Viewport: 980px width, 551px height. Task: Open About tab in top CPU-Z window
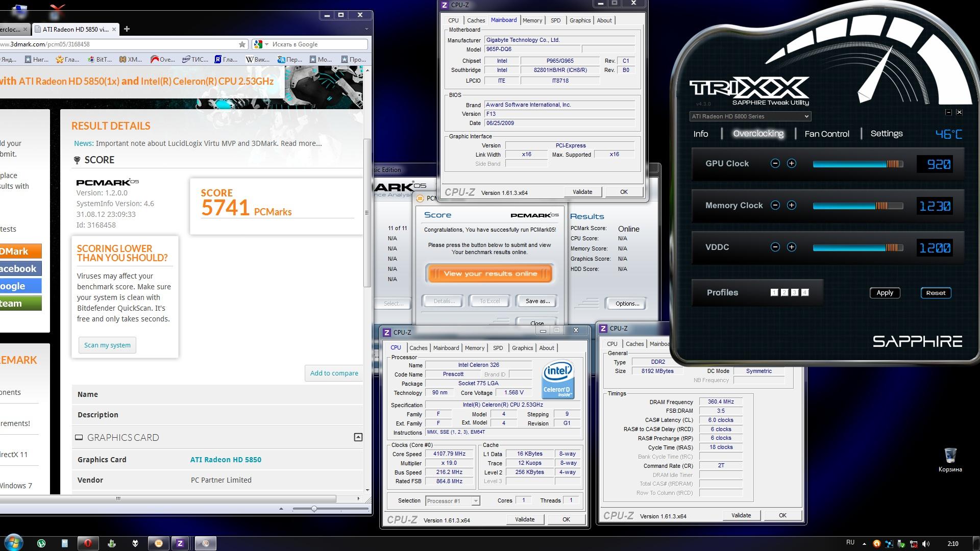tap(604, 20)
